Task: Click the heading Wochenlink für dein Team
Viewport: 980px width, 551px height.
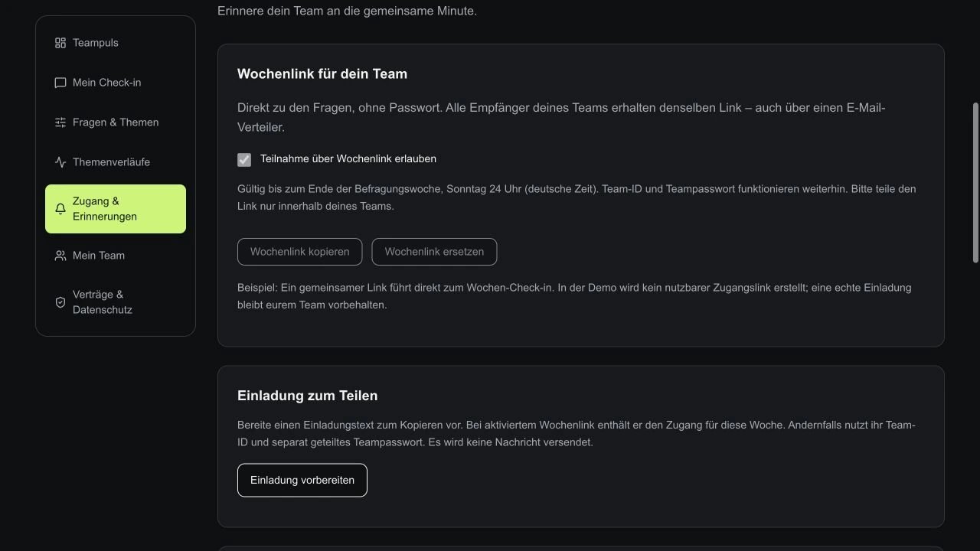Action: pyautogui.click(x=322, y=74)
